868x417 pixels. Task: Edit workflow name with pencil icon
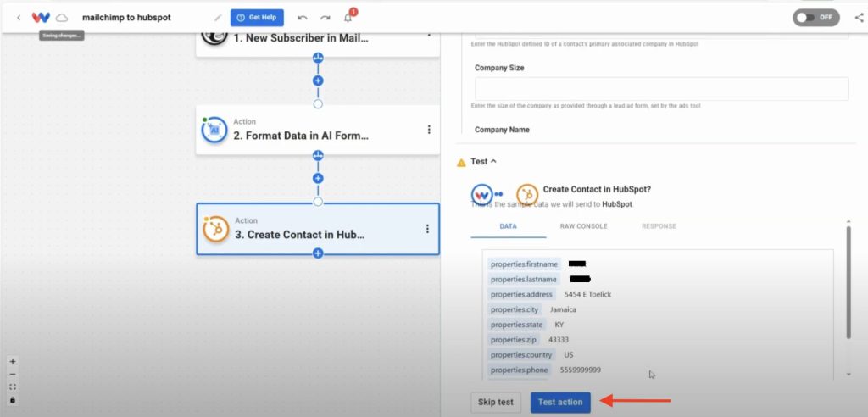pos(218,18)
